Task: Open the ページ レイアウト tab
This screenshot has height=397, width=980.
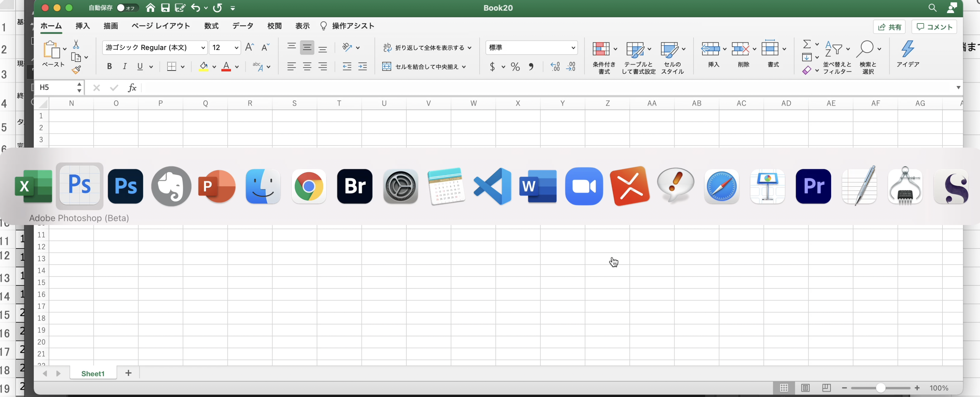Action: pyautogui.click(x=160, y=26)
